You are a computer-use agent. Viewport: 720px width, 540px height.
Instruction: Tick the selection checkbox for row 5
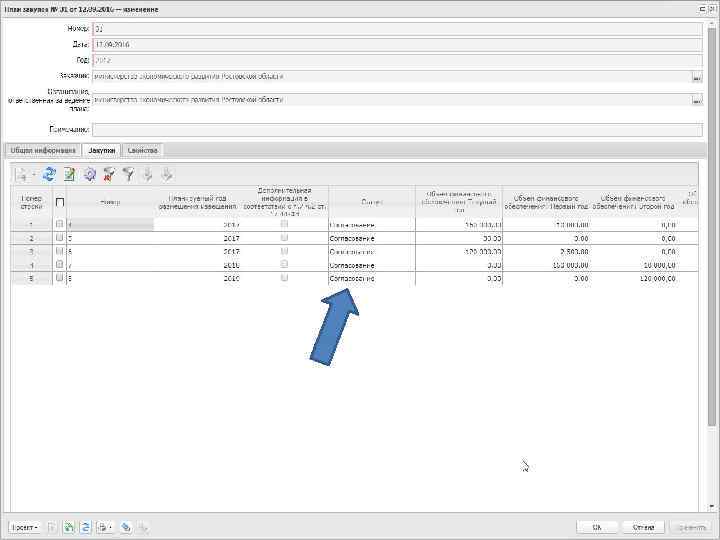tap(59, 278)
